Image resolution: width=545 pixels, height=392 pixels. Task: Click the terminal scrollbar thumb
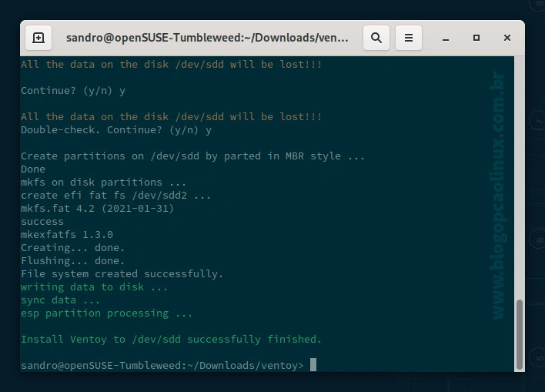click(x=520, y=334)
